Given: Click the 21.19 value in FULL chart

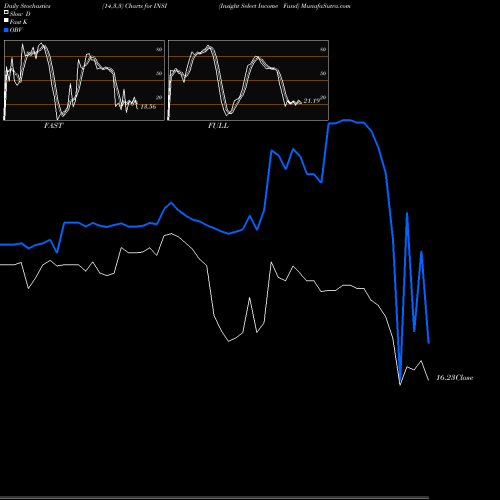Looking at the screenshot, I should pos(312,101).
